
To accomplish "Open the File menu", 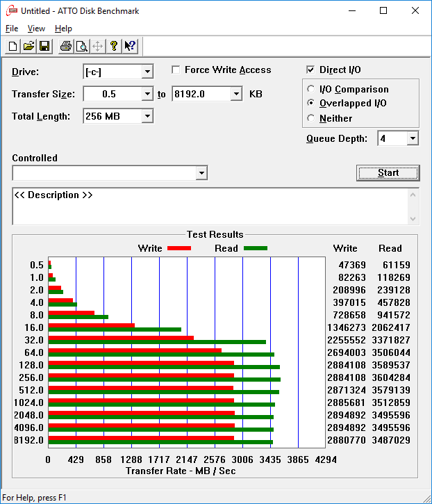I will pos(12,29).
